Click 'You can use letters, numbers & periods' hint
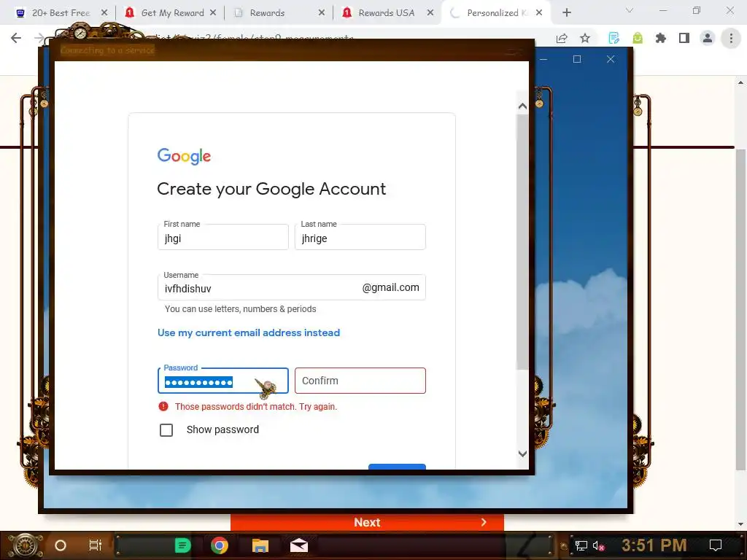Screen dimensions: 747x560 [240, 309]
